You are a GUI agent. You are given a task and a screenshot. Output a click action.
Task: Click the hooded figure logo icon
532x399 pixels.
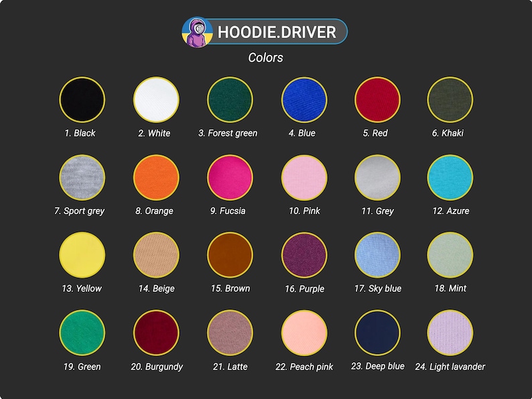click(198, 32)
